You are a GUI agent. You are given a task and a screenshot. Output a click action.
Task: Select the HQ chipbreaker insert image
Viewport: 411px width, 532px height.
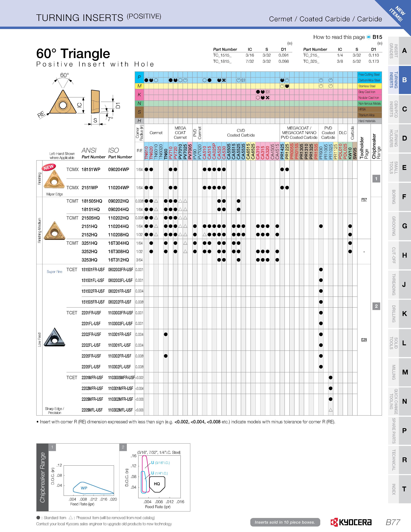pyautogui.click(x=54, y=230)
